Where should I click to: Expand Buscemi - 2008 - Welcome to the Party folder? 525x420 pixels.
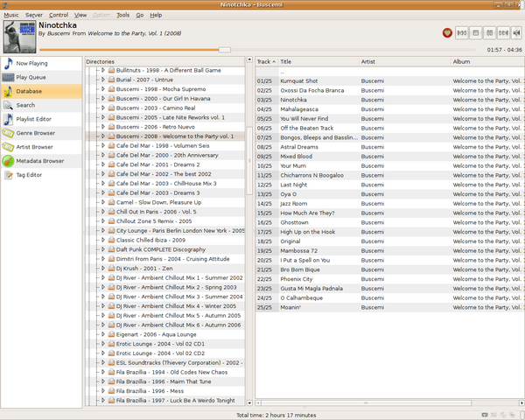pyautogui.click(x=103, y=136)
